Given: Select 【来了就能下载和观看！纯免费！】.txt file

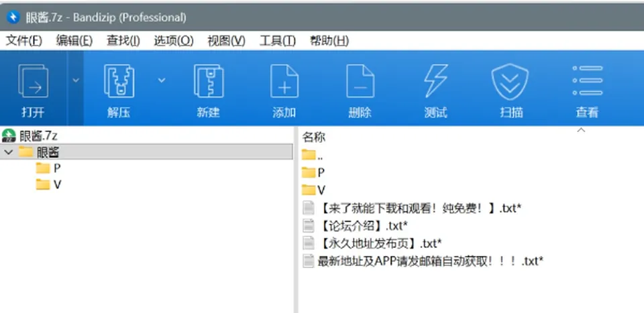Looking at the screenshot, I should pyautogui.click(x=412, y=208).
